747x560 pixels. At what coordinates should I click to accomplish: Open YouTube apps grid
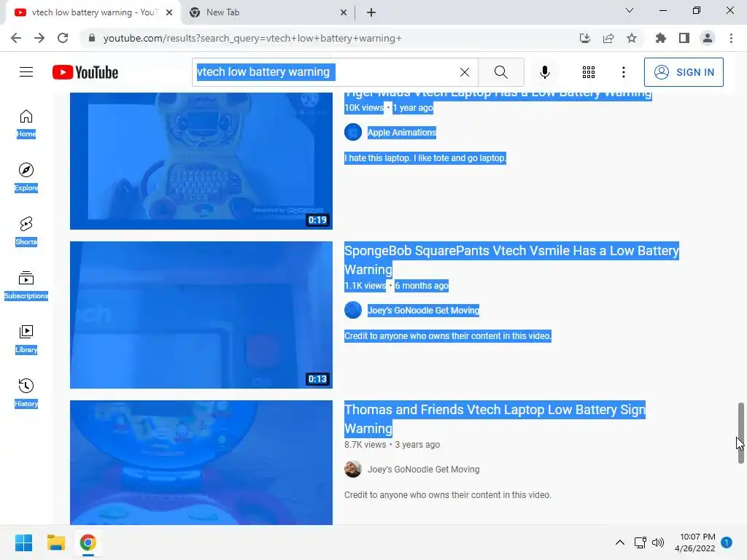(x=589, y=72)
